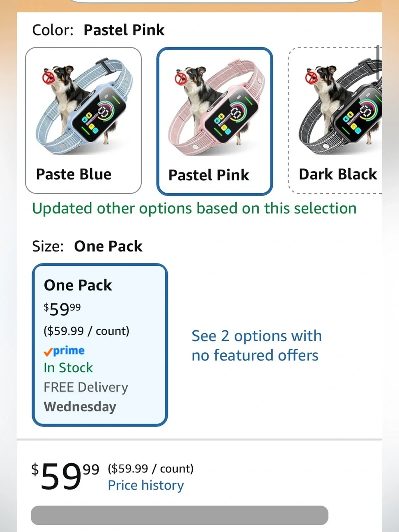This screenshot has width=399, height=532.
Task: Click the Pastel Pink swatch label
Action: point(209,175)
